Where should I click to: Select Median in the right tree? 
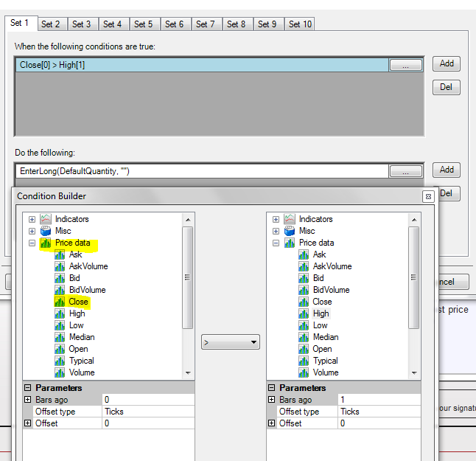click(326, 337)
